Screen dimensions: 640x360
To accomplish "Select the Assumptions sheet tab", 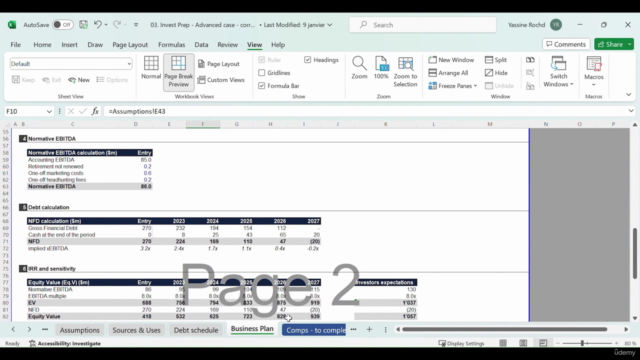I will pos(80,330).
